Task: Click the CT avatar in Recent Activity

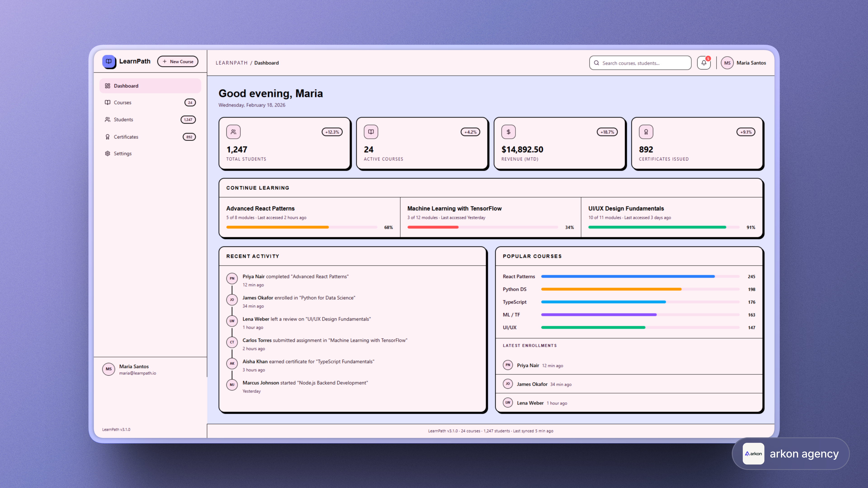Action: tap(232, 342)
